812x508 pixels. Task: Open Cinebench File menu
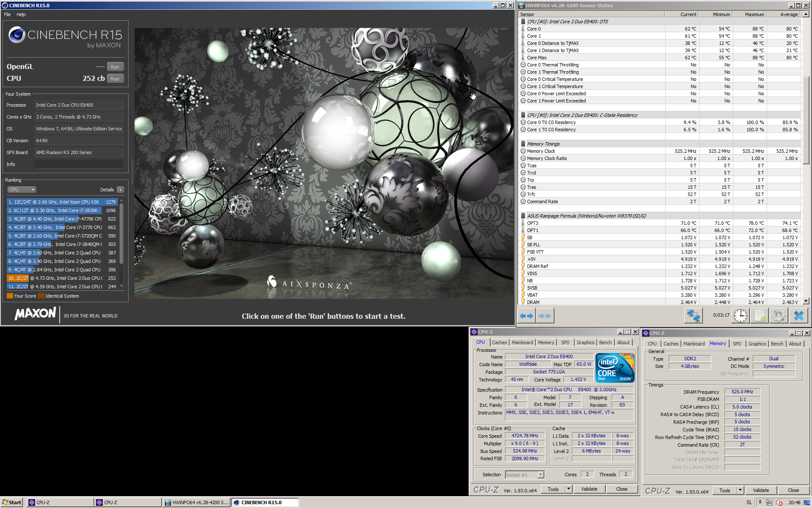pos(7,14)
